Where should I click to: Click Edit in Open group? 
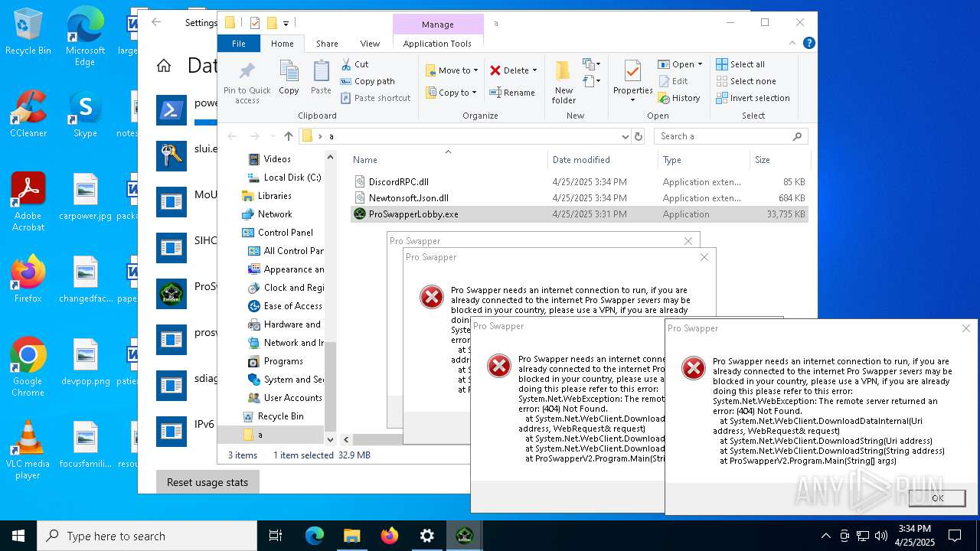[x=672, y=81]
